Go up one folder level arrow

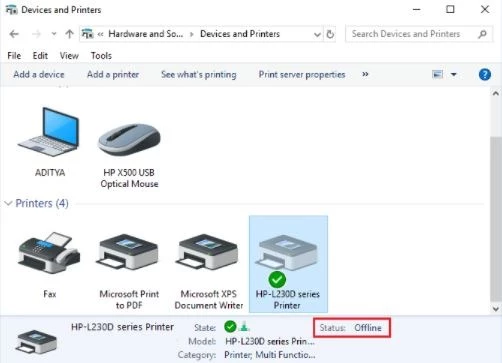click(69, 34)
